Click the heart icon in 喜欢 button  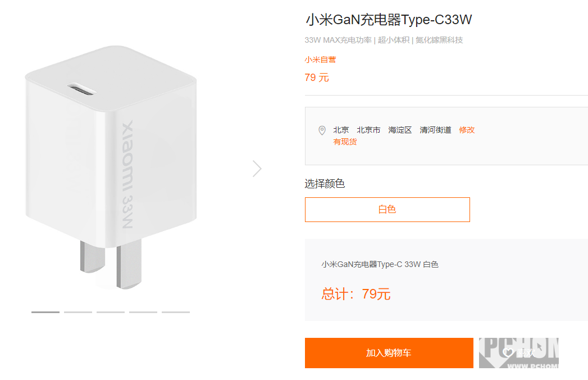pyautogui.click(x=508, y=352)
